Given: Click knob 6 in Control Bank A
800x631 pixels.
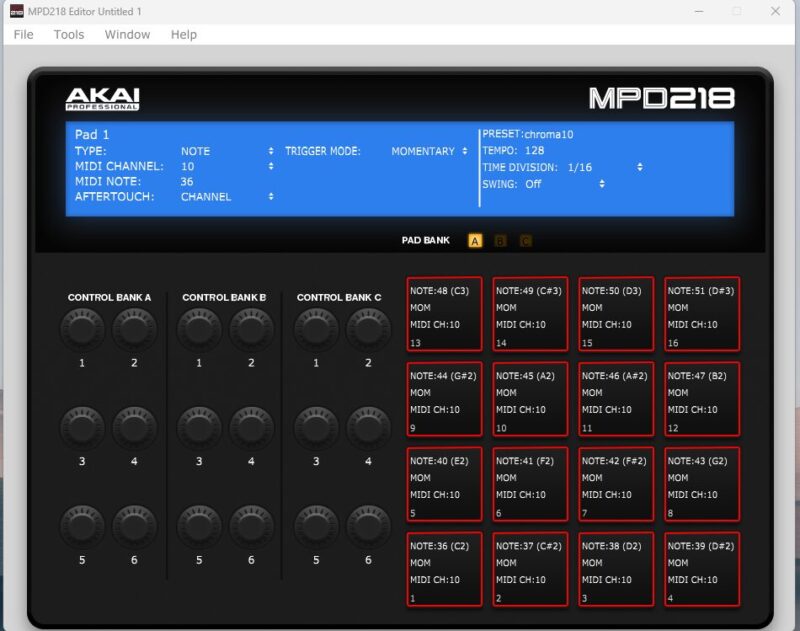Looking at the screenshot, I should coord(134,526).
